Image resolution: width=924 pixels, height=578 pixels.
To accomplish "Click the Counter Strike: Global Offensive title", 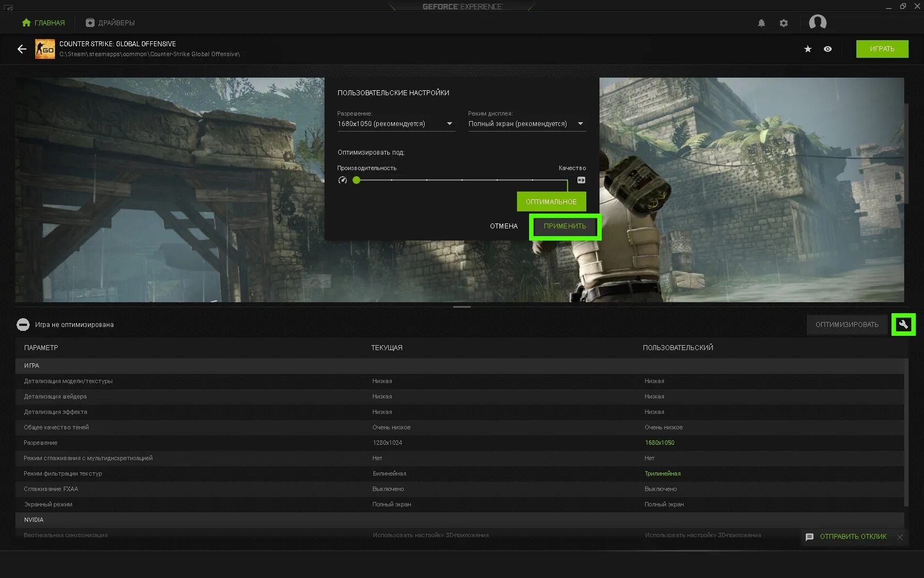I will pyautogui.click(x=118, y=44).
